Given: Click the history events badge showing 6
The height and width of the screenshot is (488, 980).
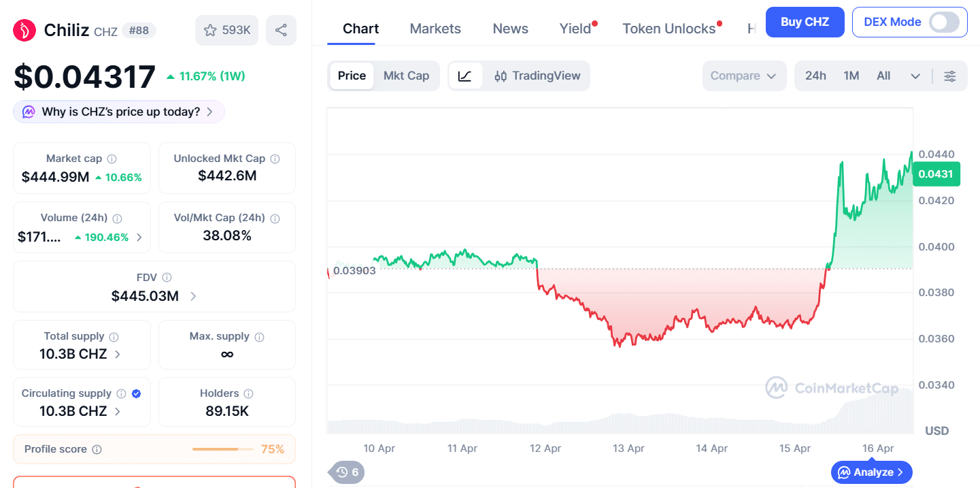Looking at the screenshot, I should [347, 472].
